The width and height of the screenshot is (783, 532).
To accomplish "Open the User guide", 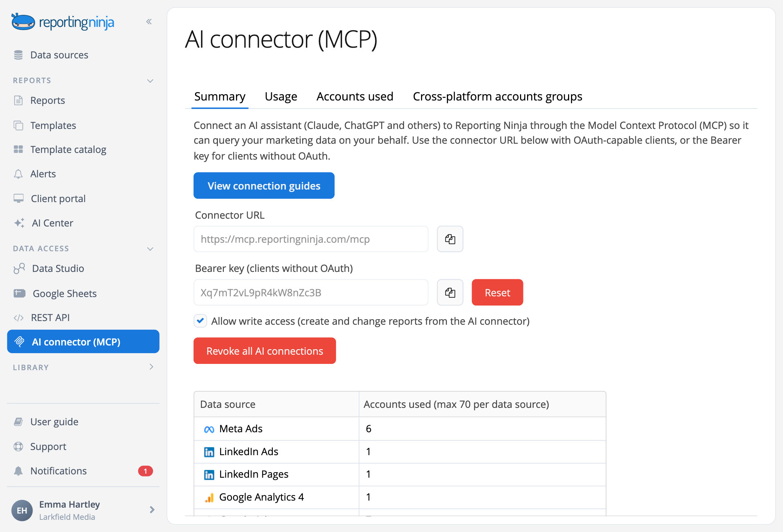I will pos(54,422).
